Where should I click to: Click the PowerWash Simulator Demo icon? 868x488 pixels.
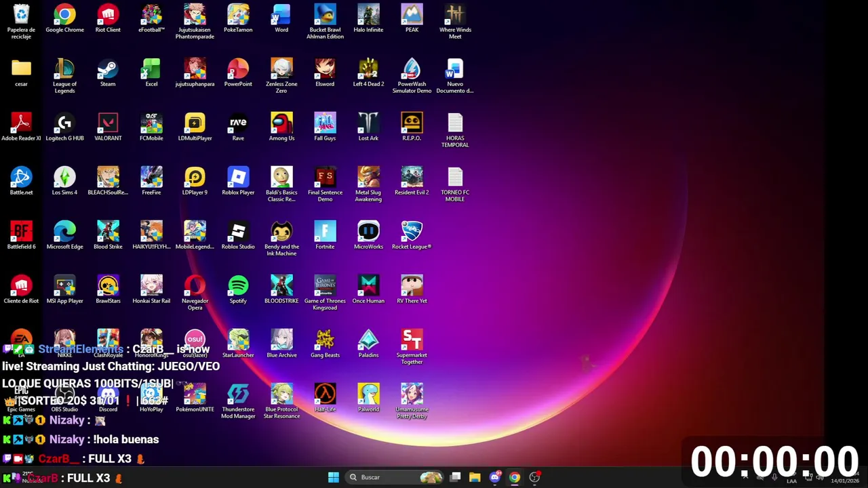click(412, 75)
